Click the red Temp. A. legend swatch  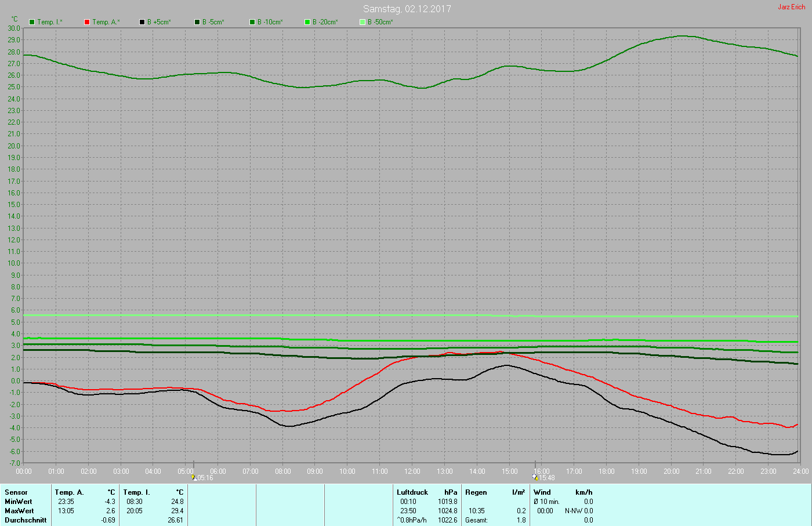click(87, 22)
